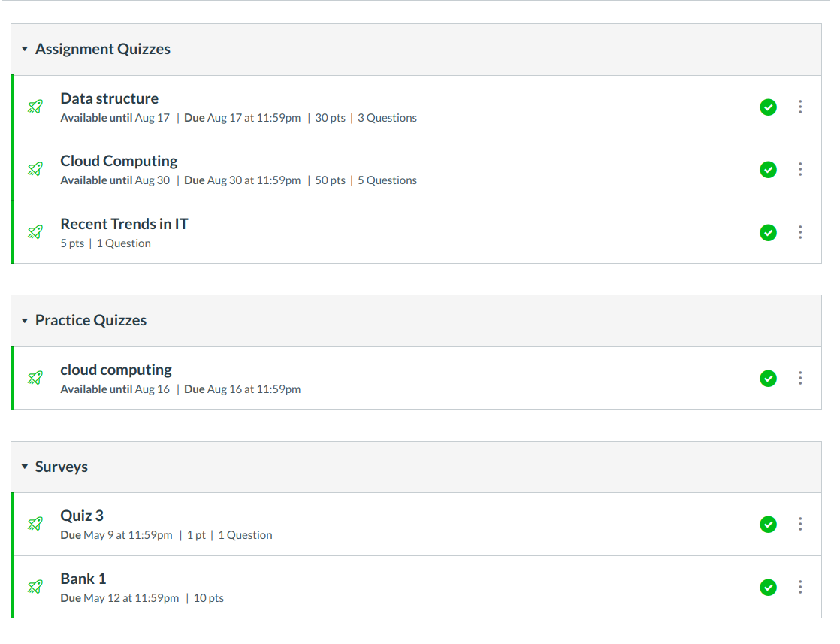Screen dimensions: 840x644
Task: Open kebab menu for Cloud Computing assignment quiz
Action: pyautogui.click(x=800, y=169)
